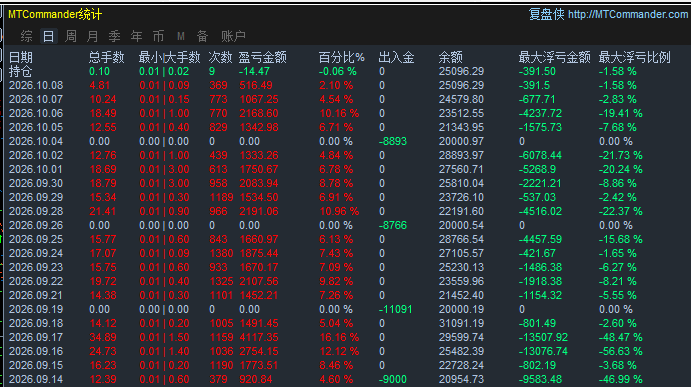Select the date 2026.09.18
This screenshot has width=691, height=387.
[36, 323]
